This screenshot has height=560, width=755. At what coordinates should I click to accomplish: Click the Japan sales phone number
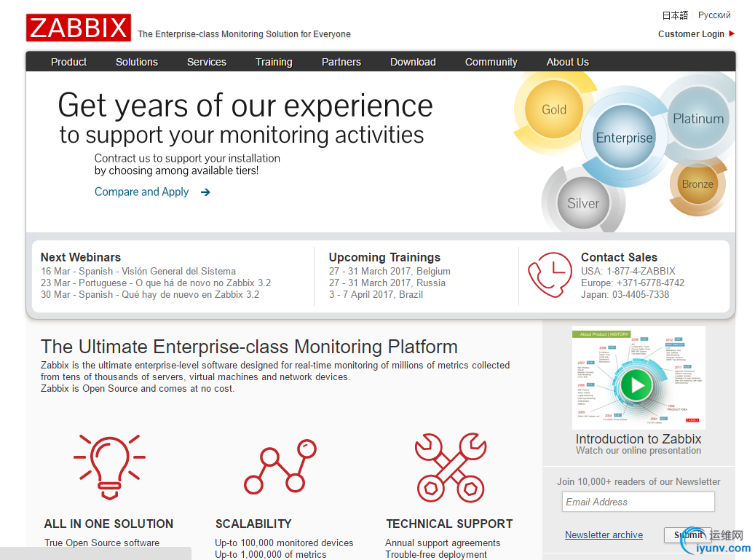click(625, 294)
